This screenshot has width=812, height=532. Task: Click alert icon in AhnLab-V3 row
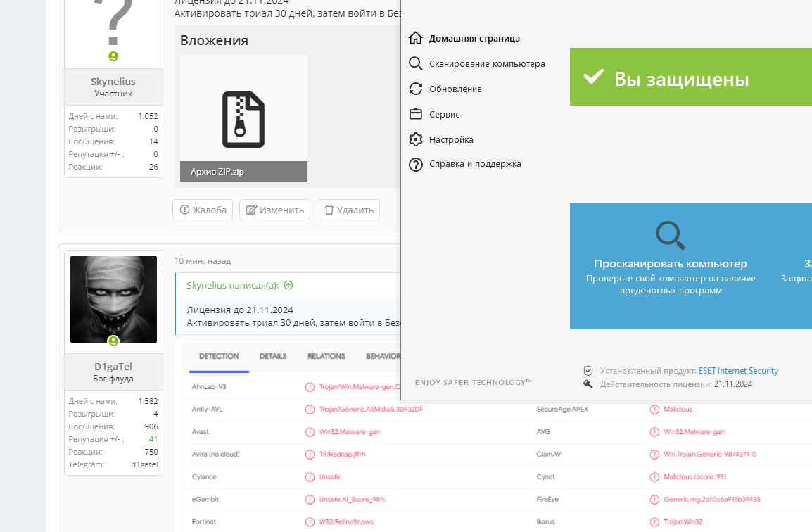click(x=310, y=387)
